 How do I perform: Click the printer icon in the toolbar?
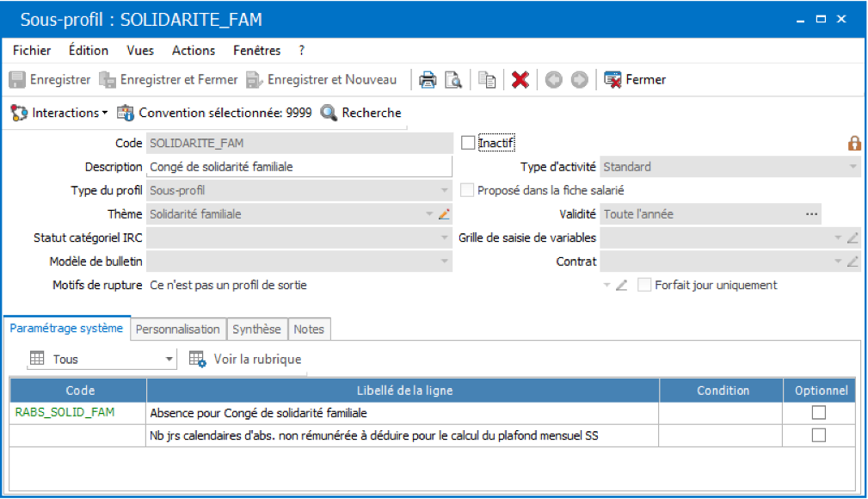point(428,80)
